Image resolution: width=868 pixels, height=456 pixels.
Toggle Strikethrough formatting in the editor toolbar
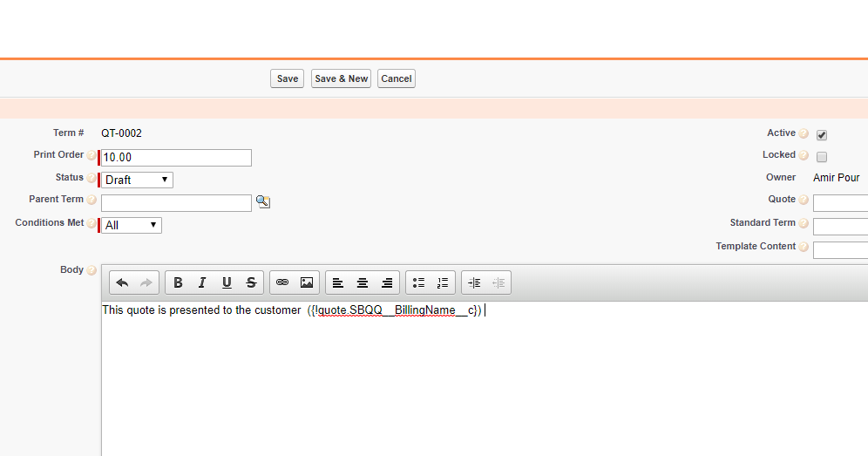[251, 283]
